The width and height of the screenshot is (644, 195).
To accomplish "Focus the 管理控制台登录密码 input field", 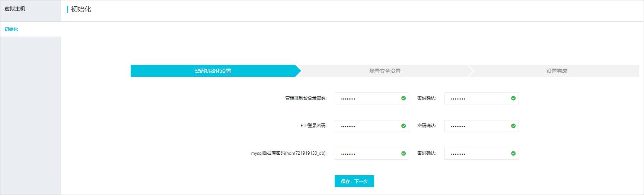I will coord(367,98).
